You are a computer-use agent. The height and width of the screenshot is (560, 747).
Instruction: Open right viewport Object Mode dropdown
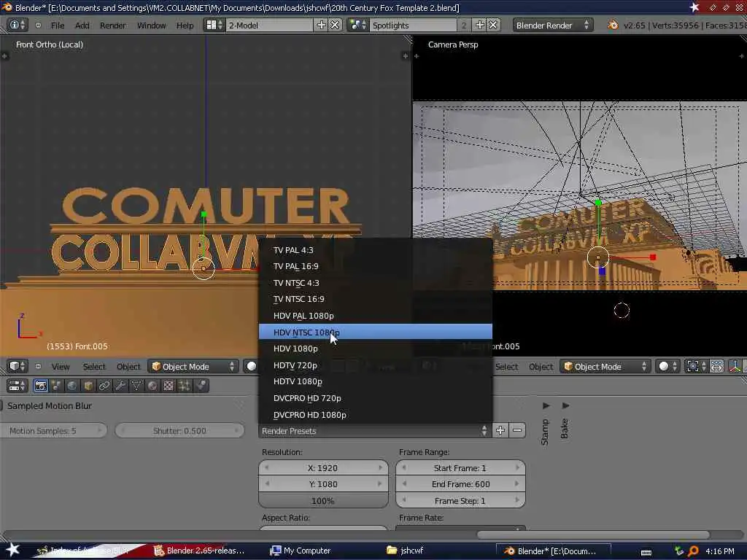[x=605, y=366]
